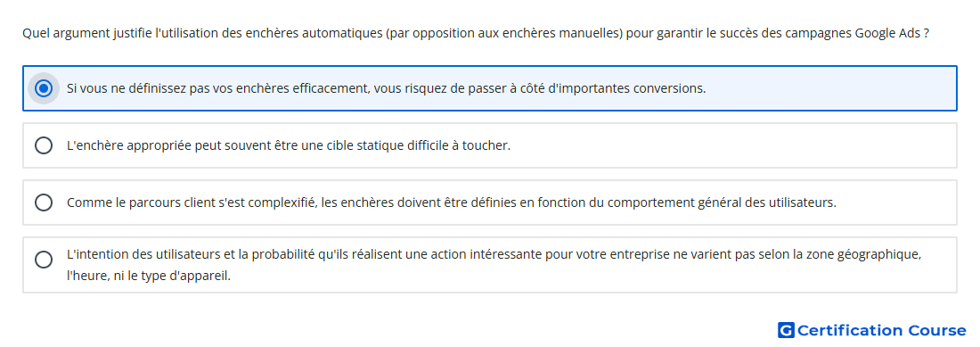Select radio for 'Comme le parcours client' answer

44,202
